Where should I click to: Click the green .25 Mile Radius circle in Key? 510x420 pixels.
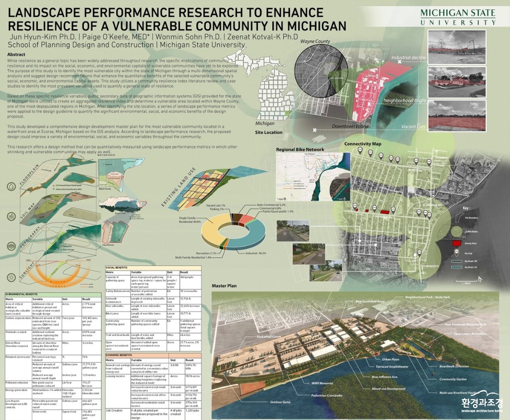pyautogui.click(x=457, y=231)
